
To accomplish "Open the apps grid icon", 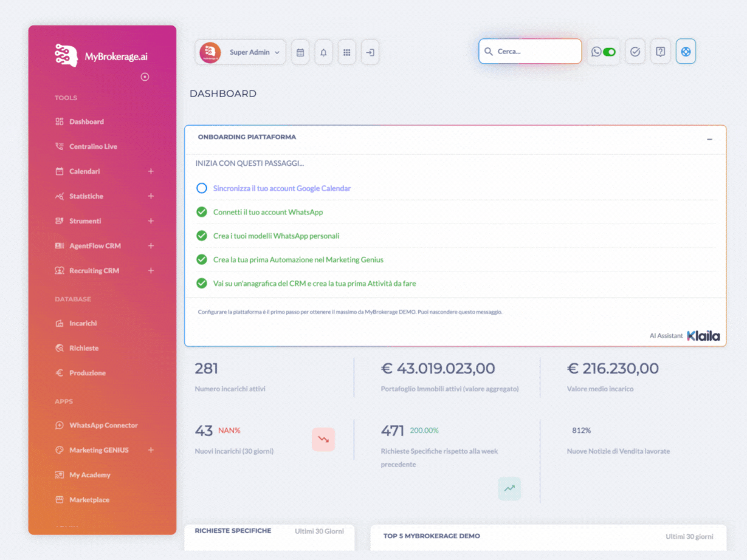I will tap(346, 52).
